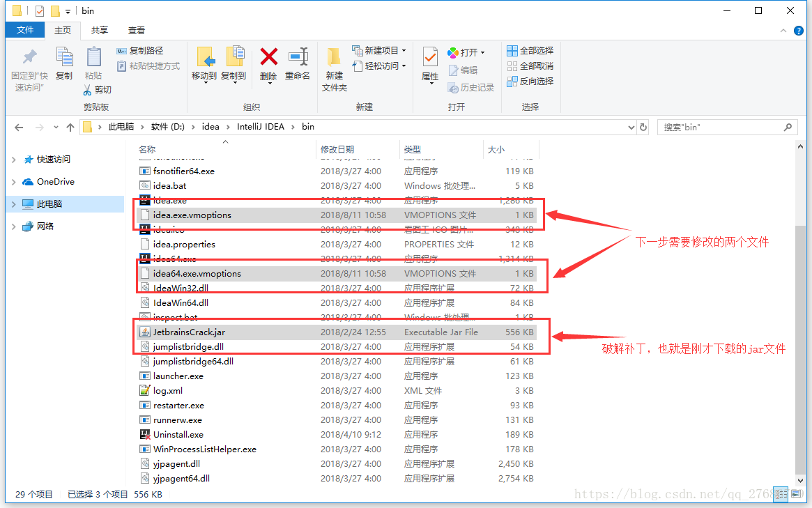Image resolution: width=812 pixels, height=508 pixels.
Task: Click scrollbar down arrow in file list
Action: [801, 480]
